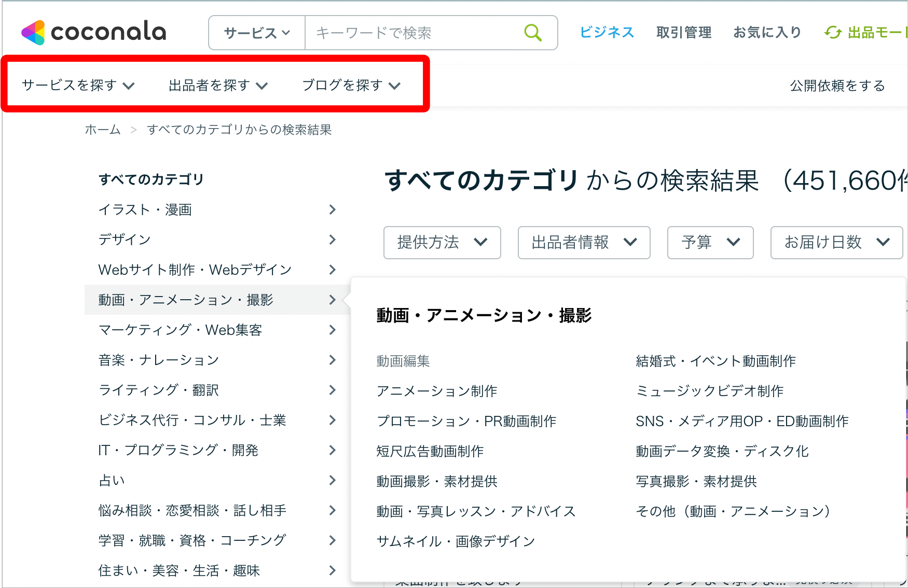This screenshot has height=588, width=908.
Task: Select 動画・アニメーション・撮影 category
Action: click(x=217, y=300)
